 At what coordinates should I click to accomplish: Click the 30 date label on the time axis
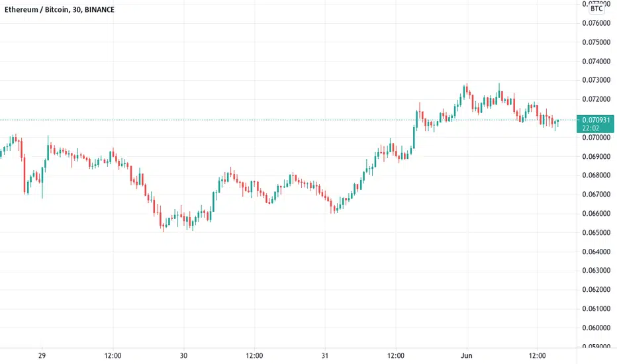[183, 356]
